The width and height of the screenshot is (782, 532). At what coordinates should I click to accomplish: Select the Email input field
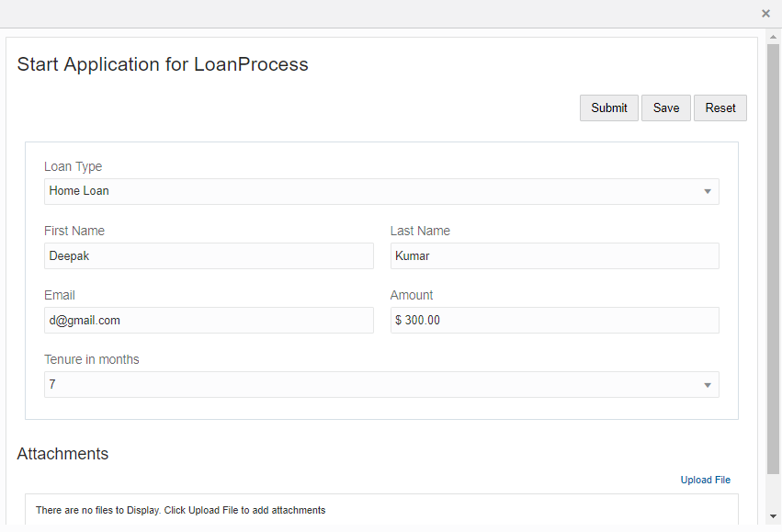[x=209, y=321]
